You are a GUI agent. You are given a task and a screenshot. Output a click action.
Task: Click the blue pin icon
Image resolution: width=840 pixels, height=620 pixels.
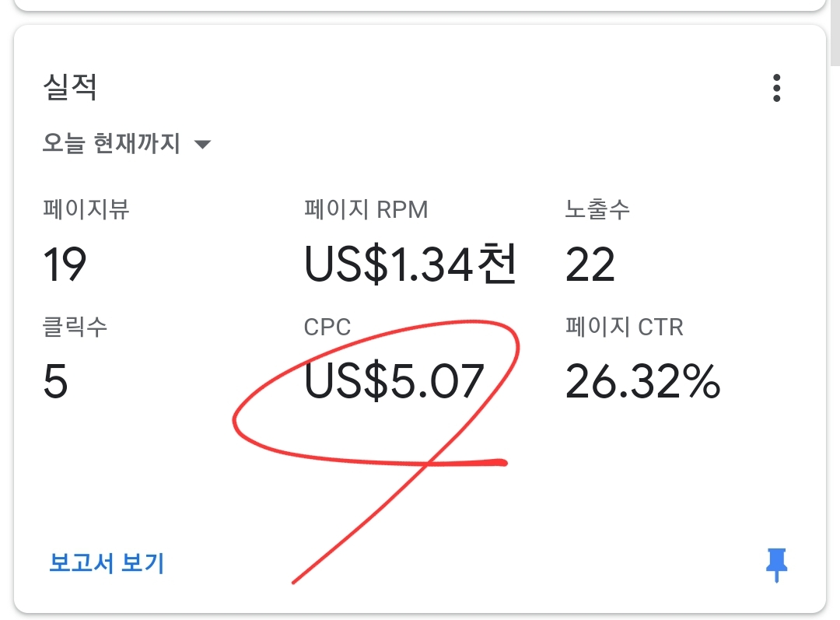[776, 564]
